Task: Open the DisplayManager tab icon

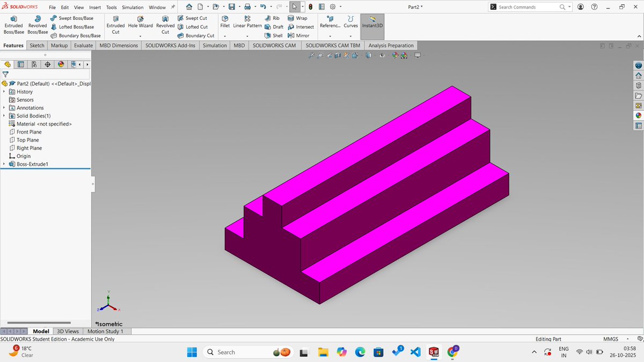Action: pos(61,64)
